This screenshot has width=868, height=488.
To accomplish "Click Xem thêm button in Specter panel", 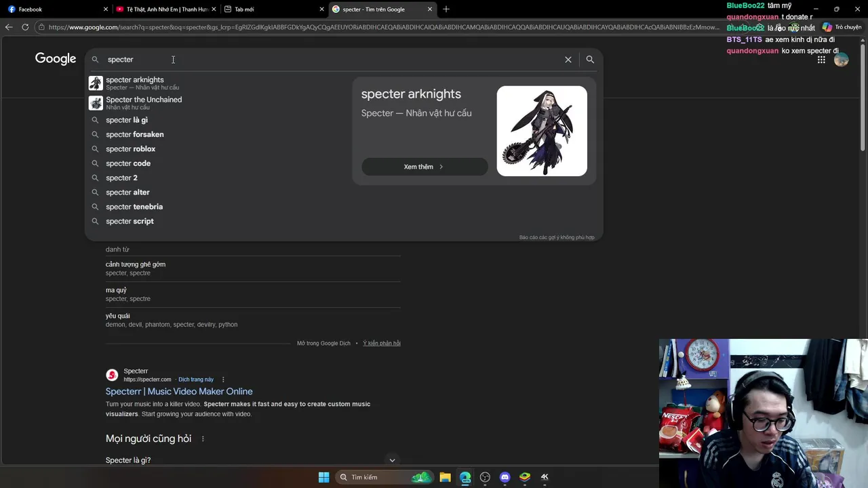I will (x=425, y=167).
